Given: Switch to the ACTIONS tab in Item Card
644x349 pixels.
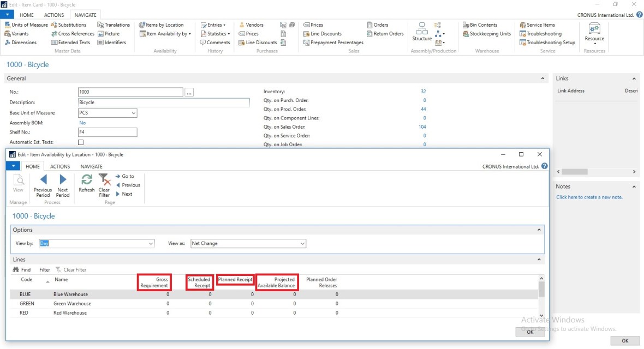Looking at the screenshot, I should tap(54, 15).
